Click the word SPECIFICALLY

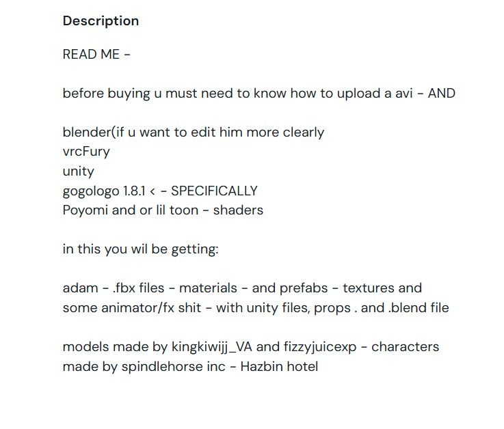(214, 191)
